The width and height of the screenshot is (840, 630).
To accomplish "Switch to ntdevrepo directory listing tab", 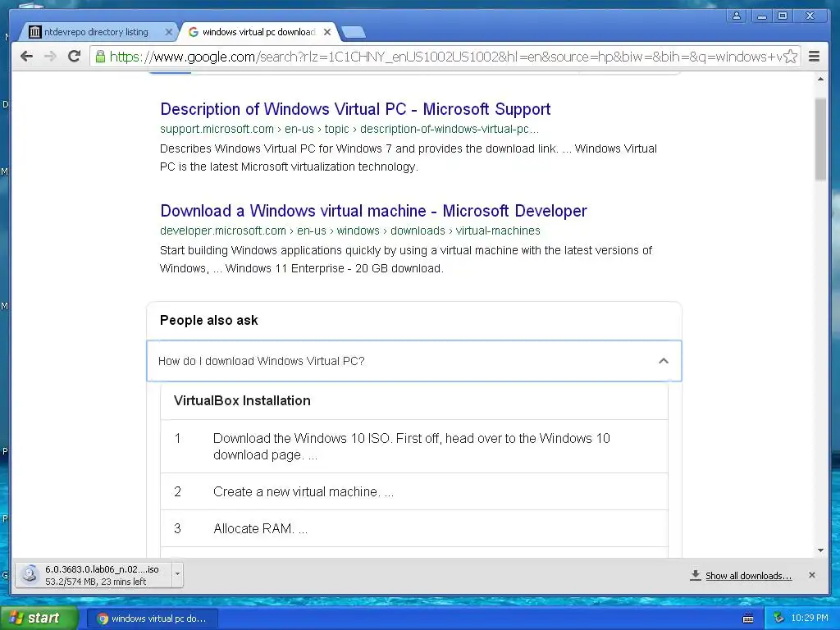I will (96, 32).
